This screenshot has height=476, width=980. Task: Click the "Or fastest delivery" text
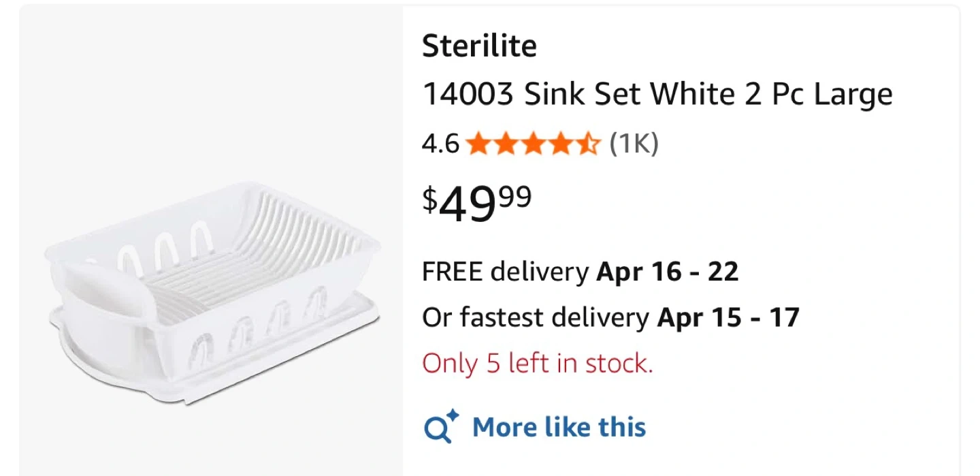point(535,317)
